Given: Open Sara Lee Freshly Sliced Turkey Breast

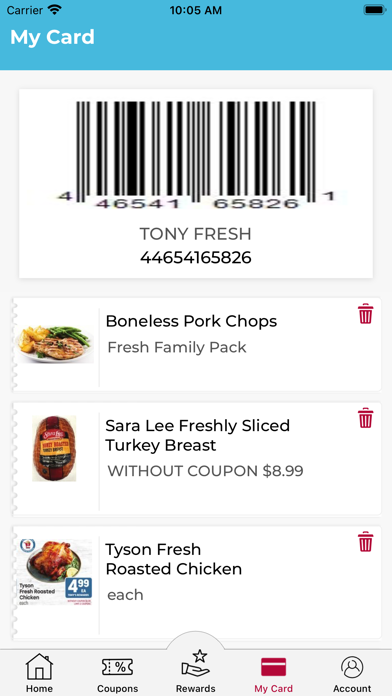Looking at the screenshot, I should (x=198, y=435).
